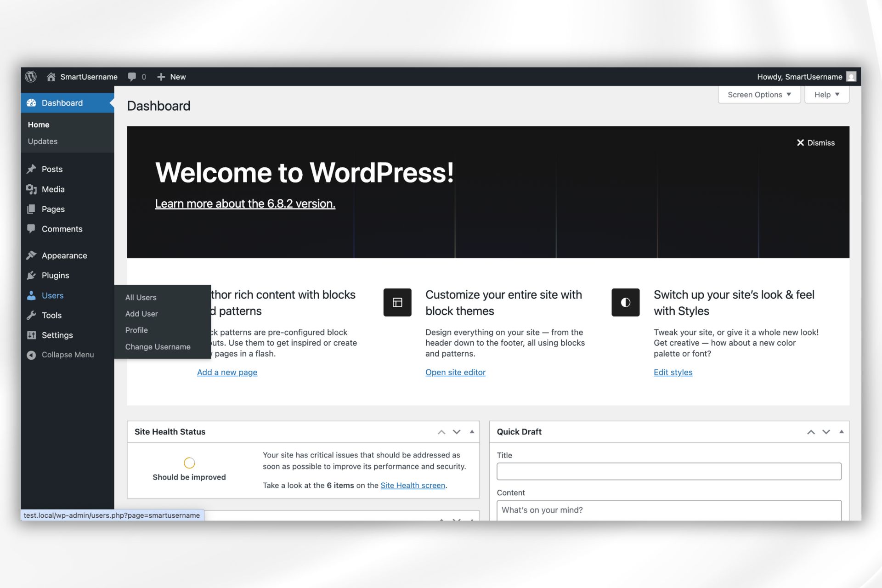Collapse the admin sidebar menu
The height and width of the screenshot is (588, 882).
pos(67,355)
